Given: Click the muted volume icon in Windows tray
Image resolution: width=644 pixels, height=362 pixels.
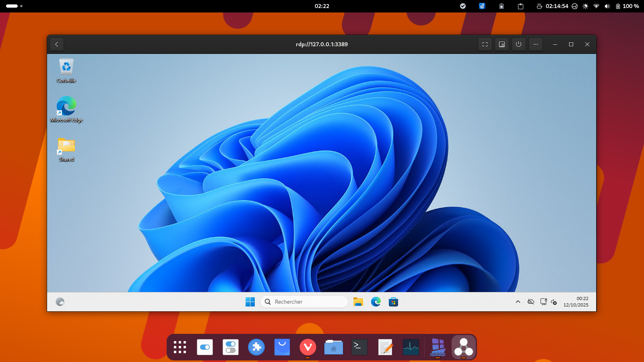Looking at the screenshot, I should pos(554,302).
